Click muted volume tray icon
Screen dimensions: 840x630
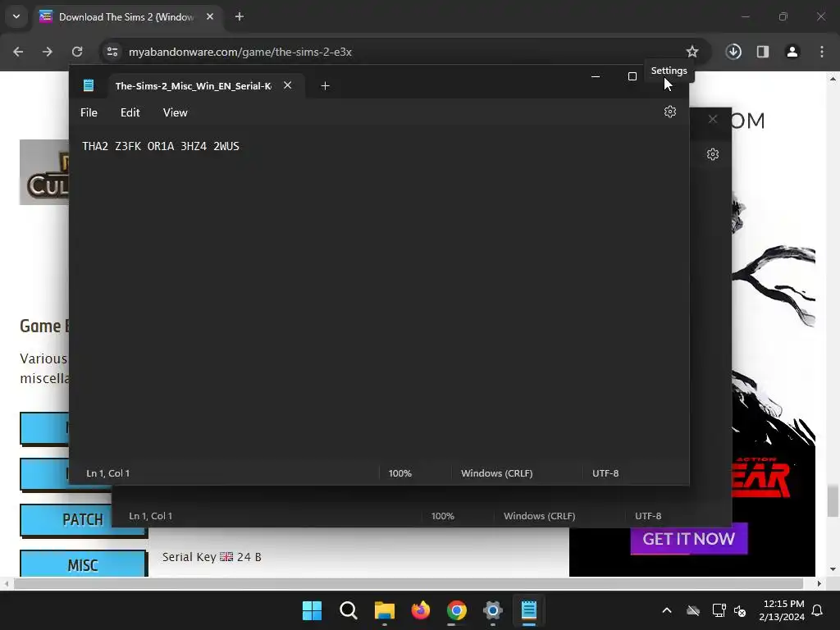[741, 610]
